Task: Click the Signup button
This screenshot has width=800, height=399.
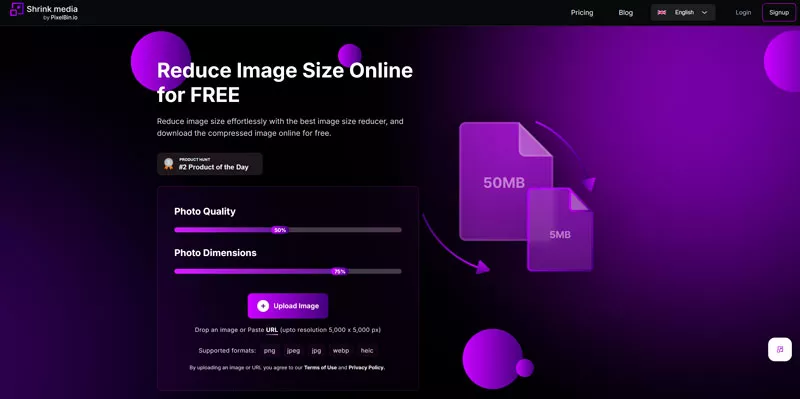Action: pos(779,13)
